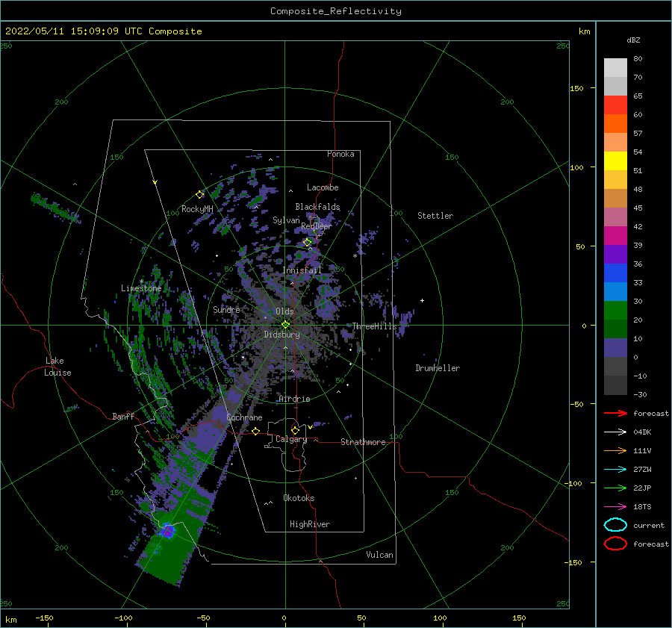Click the asterisk marker above Limestone label
672x628 pixels.
(141, 282)
